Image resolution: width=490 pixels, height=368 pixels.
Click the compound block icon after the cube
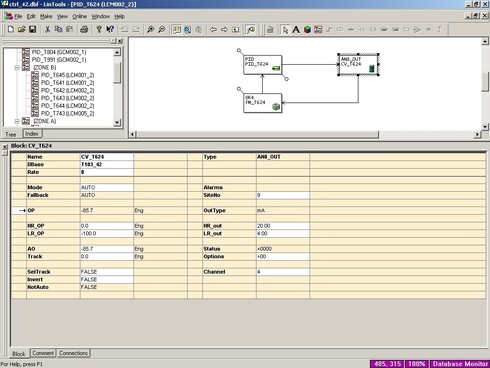tap(318, 30)
